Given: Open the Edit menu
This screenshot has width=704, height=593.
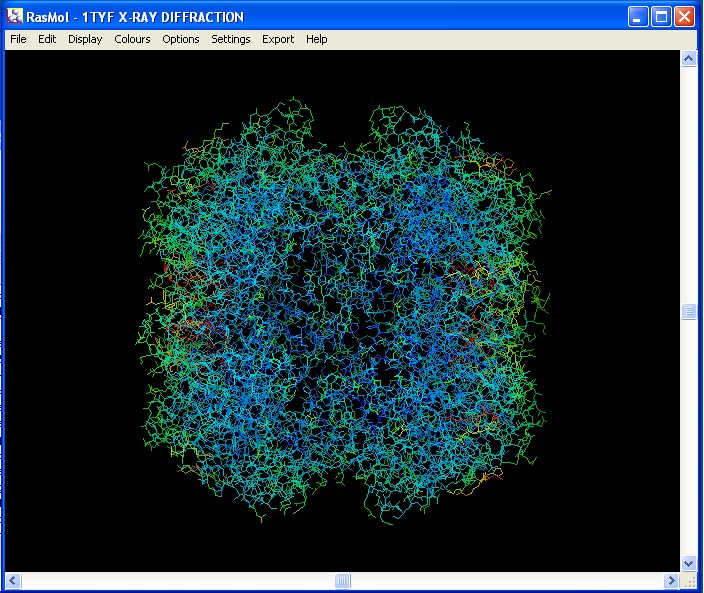Looking at the screenshot, I should pos(47,39).
